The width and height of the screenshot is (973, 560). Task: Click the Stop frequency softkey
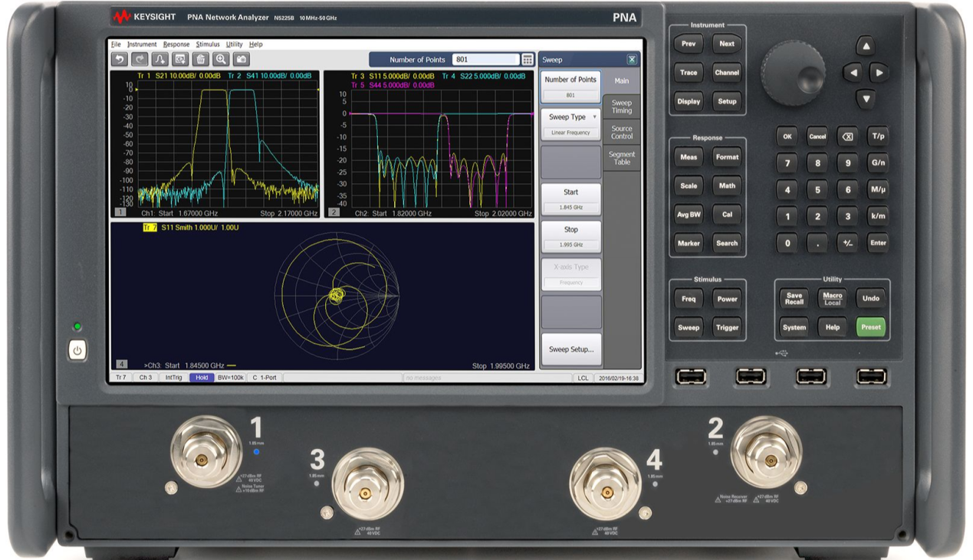[571, 237]
